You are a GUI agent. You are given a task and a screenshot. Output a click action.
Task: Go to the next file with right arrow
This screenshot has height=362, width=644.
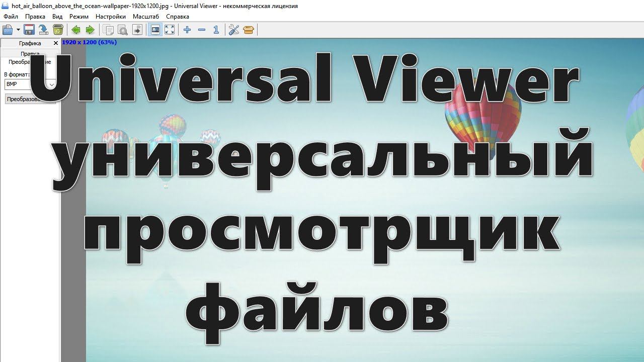[x=90, y=30]
